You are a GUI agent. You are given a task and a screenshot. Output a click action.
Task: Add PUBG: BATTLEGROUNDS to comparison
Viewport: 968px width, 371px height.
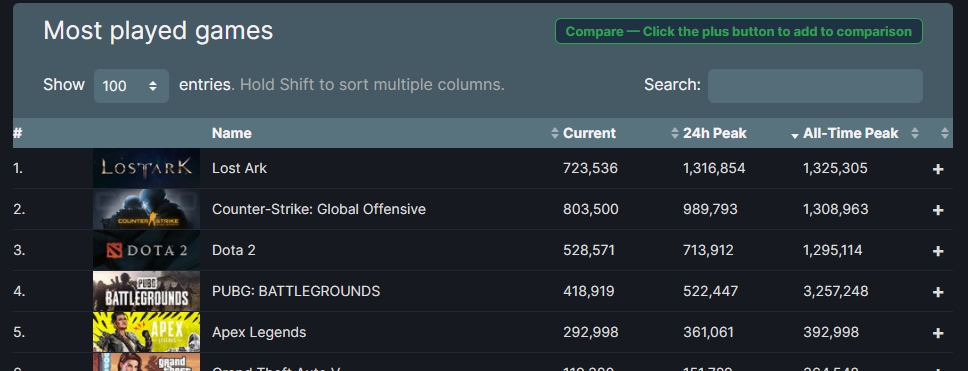[x=938, y=292]
